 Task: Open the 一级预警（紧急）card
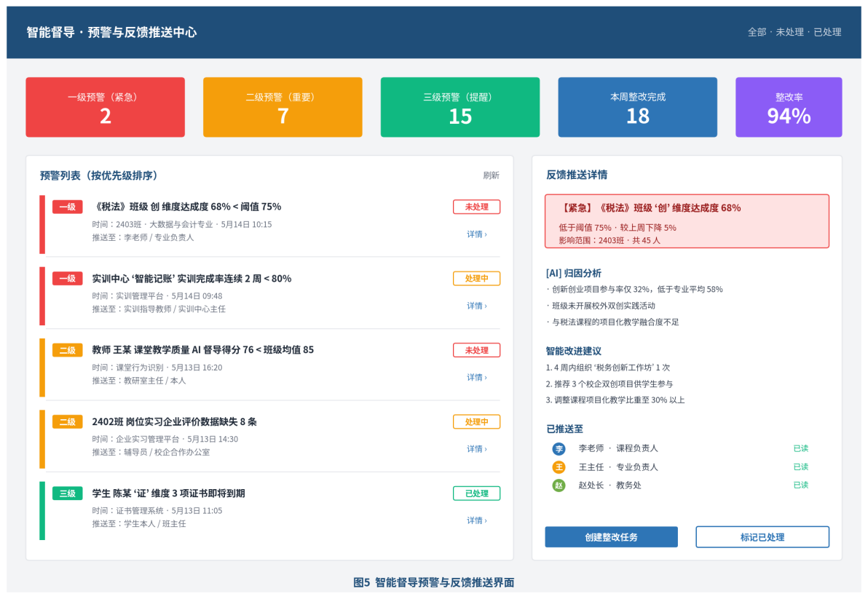pos(105,107)
